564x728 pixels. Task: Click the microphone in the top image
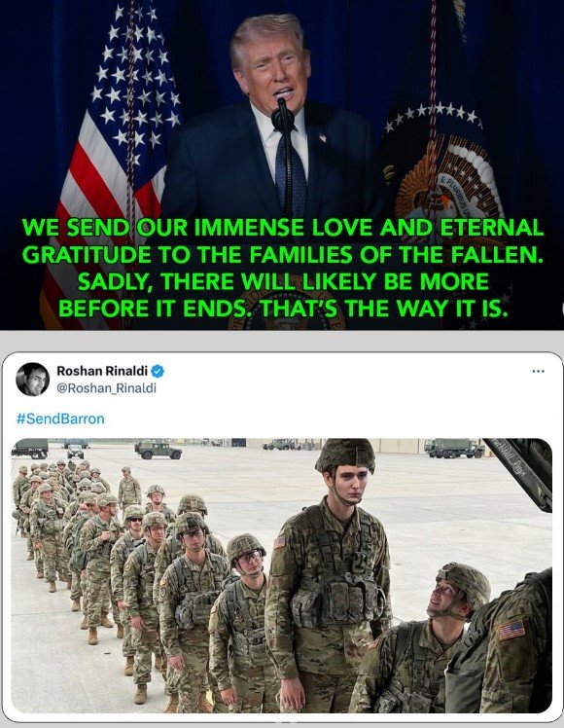pyautogui.click(x=282, y=116)
